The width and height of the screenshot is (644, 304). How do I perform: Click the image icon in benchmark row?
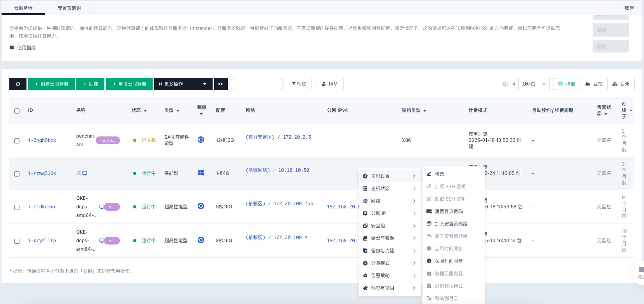point(201,140)
